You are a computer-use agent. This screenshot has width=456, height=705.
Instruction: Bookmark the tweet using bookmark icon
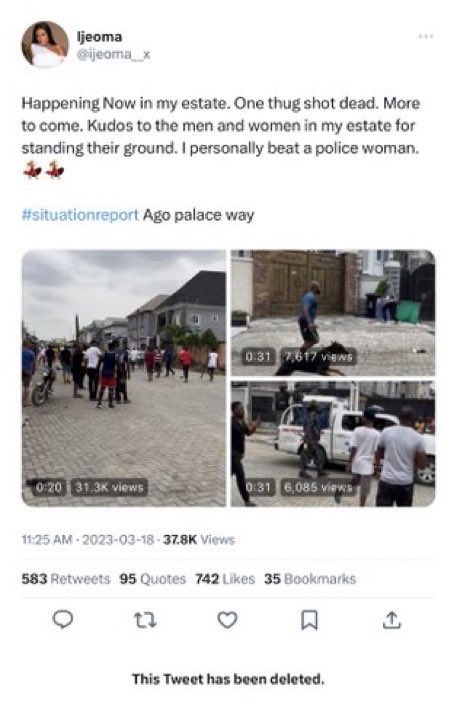(x=309, y=620)
